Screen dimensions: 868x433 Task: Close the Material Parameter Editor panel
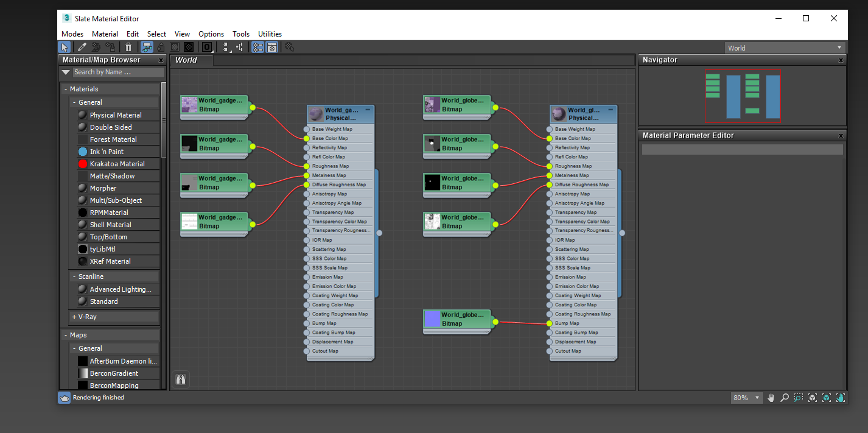[x=841, y=136]
